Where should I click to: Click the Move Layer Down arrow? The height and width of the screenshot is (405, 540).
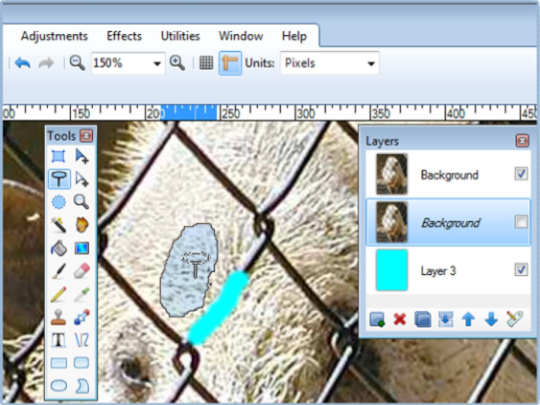[x=491, y=319]
